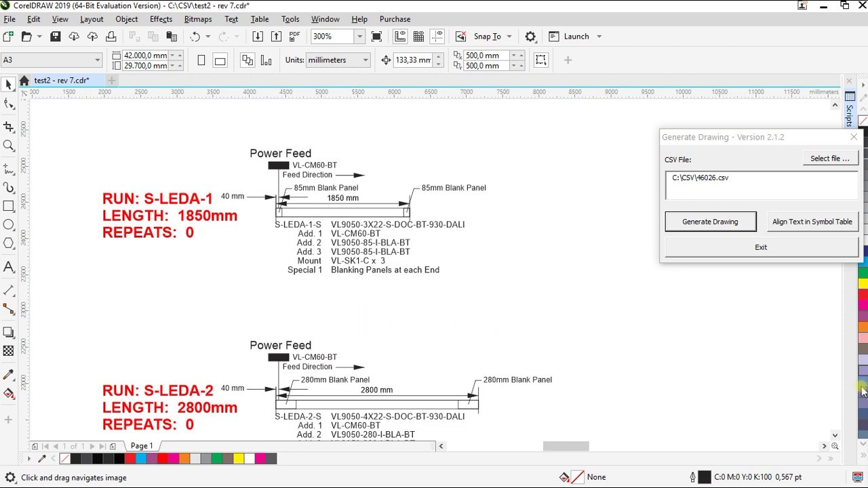Click the Save icon
This screenshot has height=488, width=868.
pyautogui.click(x=56, y=37)
